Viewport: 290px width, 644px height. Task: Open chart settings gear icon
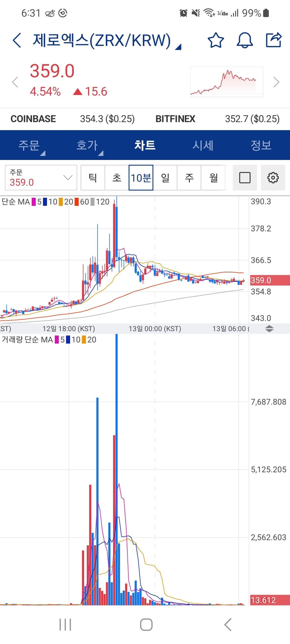pos(273,178)
